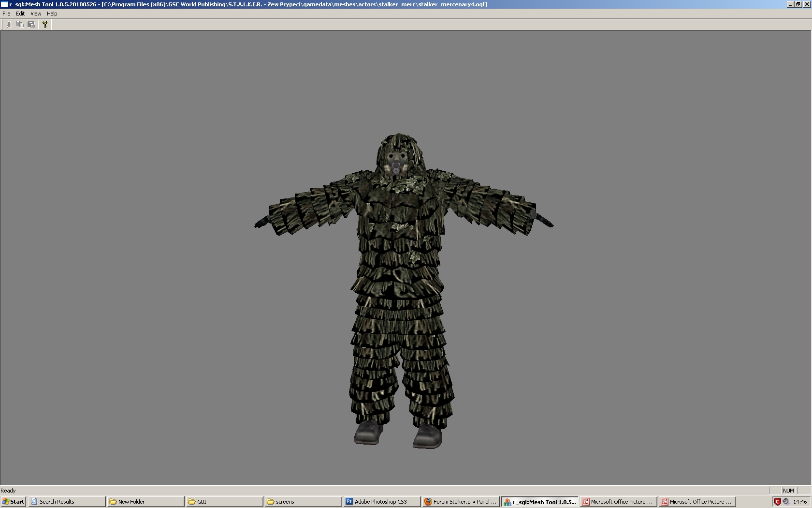Close the Mesh Tool window
The height and width of the screenshot is (508, 812).
pyautogui.click(x=806, y=4)
